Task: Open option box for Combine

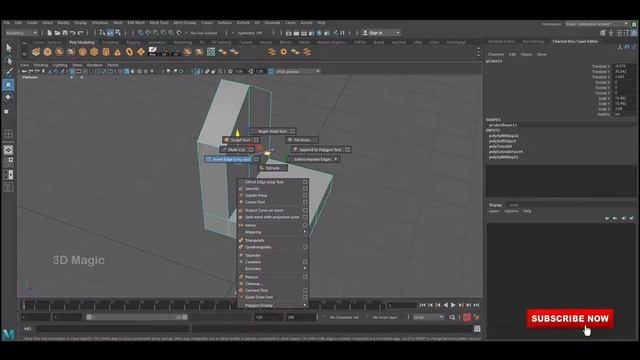Action: (x=305, y=262)
